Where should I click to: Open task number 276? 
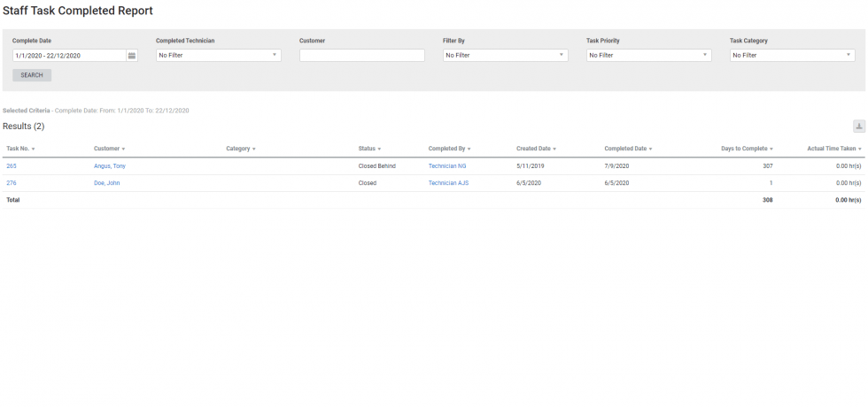12,183
